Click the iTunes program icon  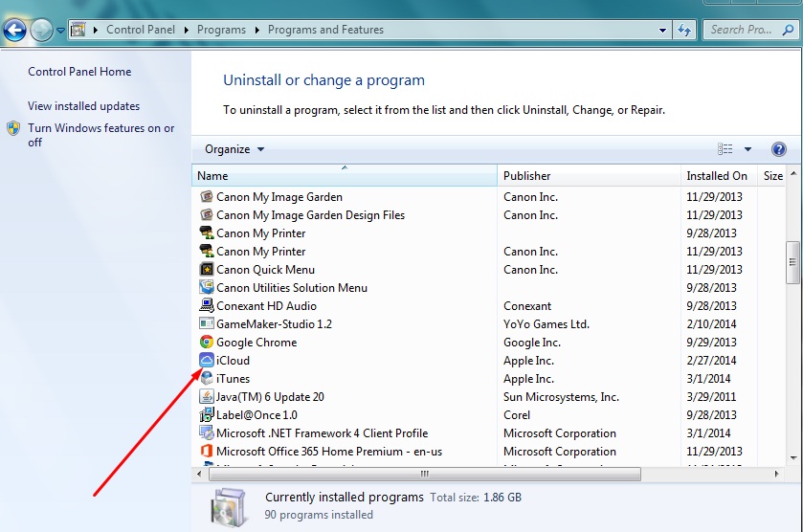pos(207,378)
